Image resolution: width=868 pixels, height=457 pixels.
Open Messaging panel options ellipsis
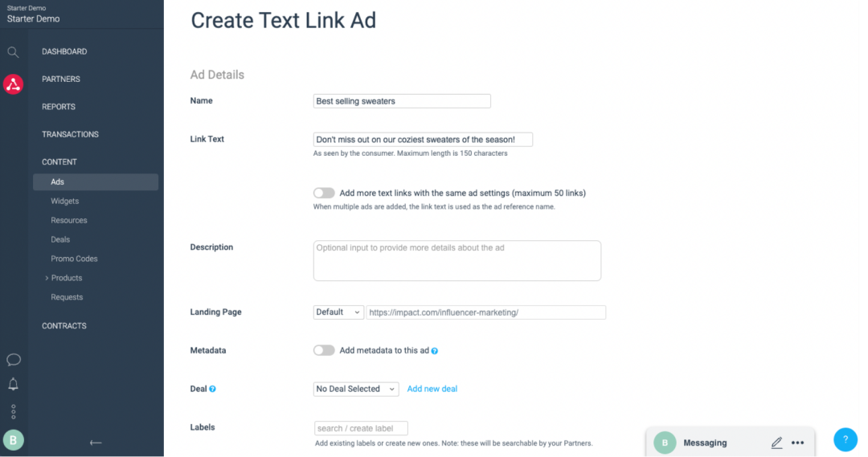tap(797, 443)
